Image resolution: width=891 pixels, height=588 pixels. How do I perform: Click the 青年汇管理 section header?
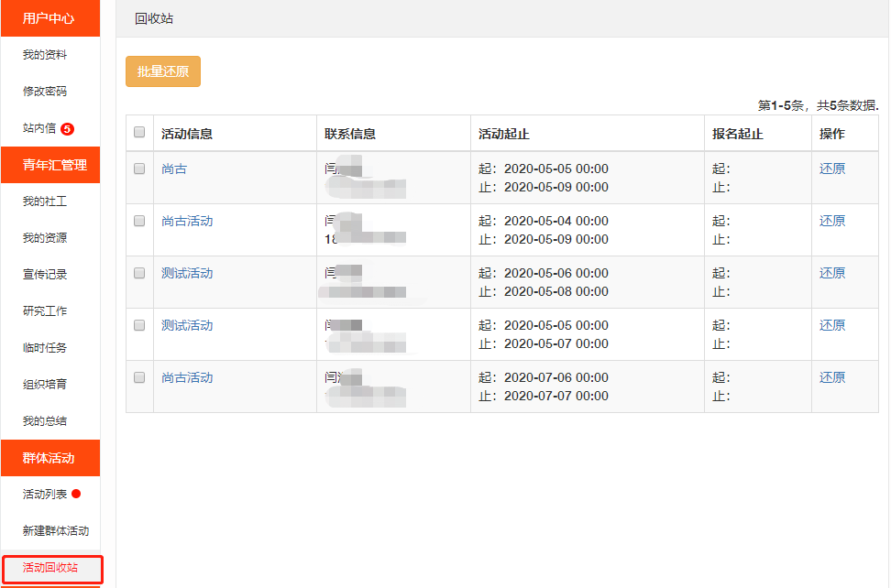coord(50,165)
